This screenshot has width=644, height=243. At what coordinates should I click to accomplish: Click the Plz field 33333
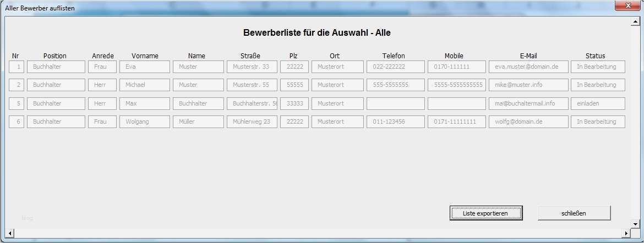(x=294, y=103)
